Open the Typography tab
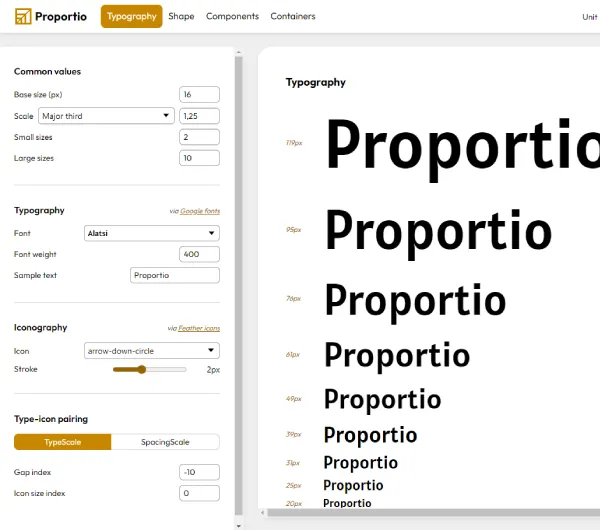The image size is (600, 530). tap(132, 16)
